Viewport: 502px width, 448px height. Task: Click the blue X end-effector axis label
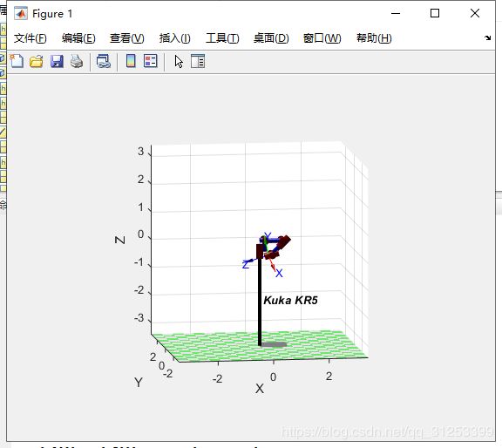(279, 273)
